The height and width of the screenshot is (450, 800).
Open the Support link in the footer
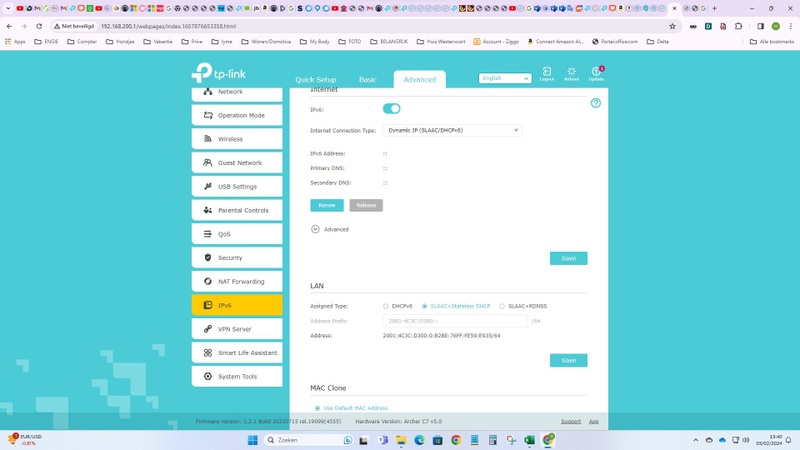coord(571,421)
